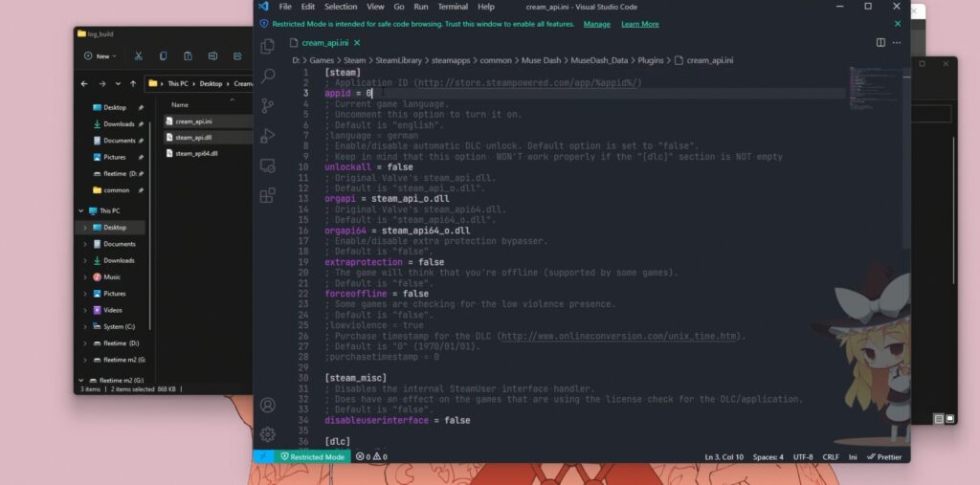Image resolution: width=980 pixels, height=485 pixels.
Task: Click the editor minimap preview
Action: point(875,88)
